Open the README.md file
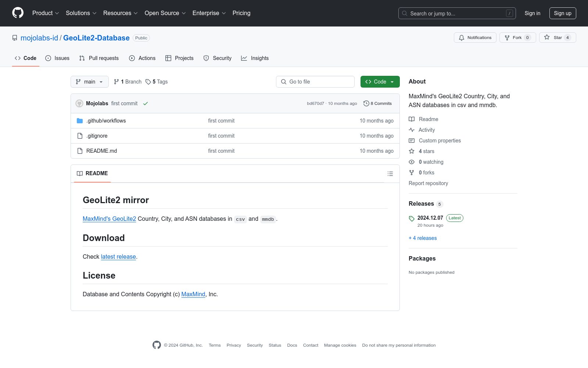The height and width of the screenshot is (368, 588). (x=102, y=151)
